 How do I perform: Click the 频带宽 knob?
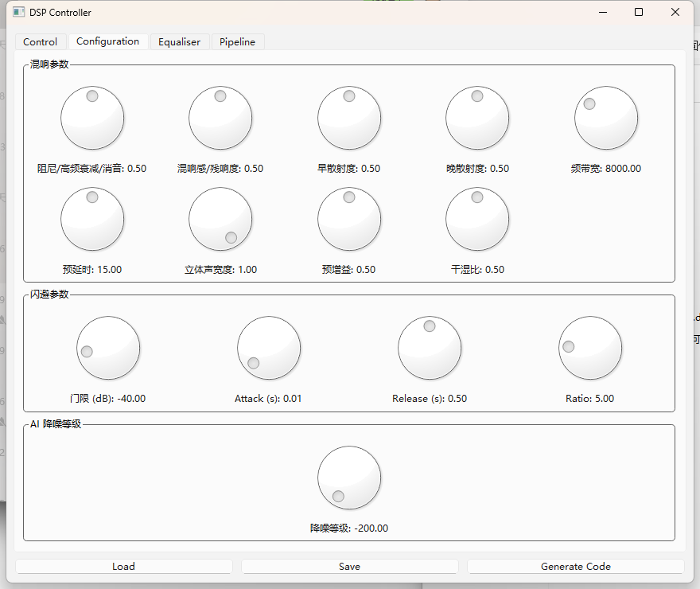click(606, 118)
